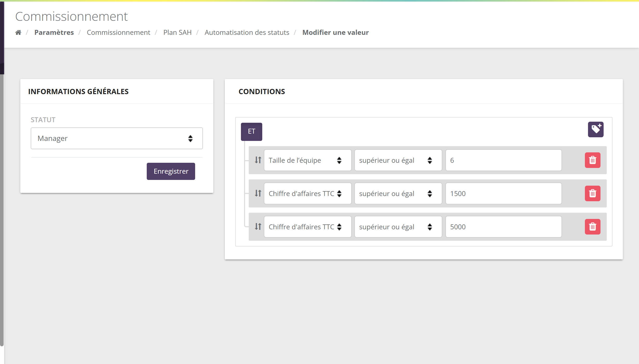Open operator dropdown in Taille de l'équipe row
639x364 pixels.
[x=398, y=160]
